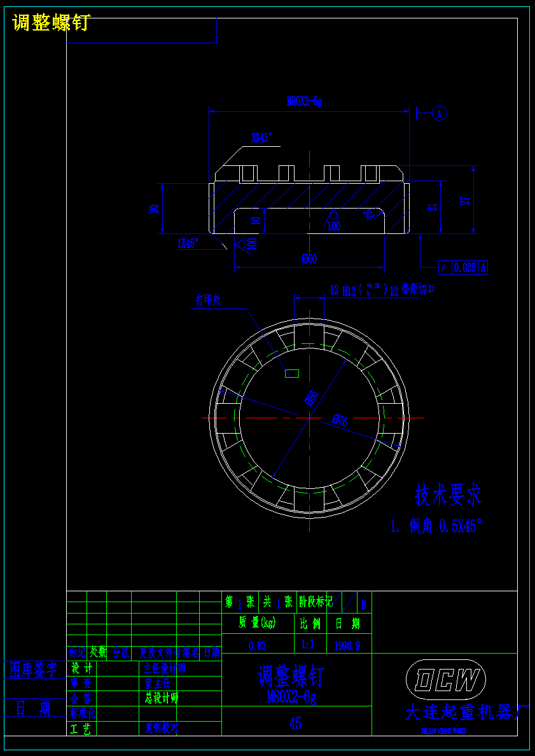Viewport: 535px width, 756px height.
Task: Select the 3X45° chamfer callout
Action: (261, 137)
